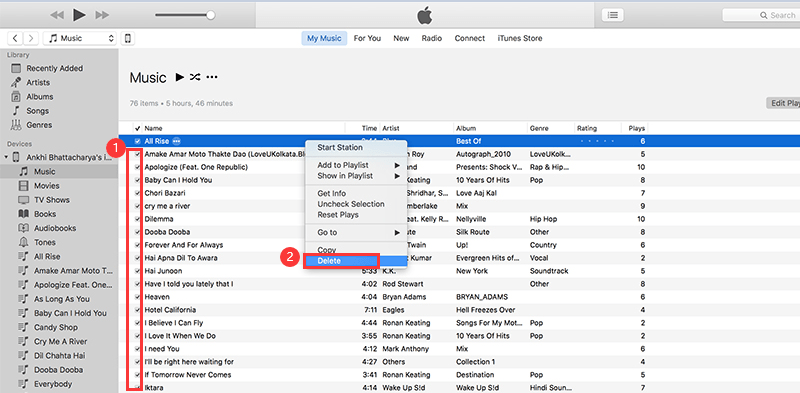
Task: Open the iTunes Store tab
Action: click(x=520, y=38)
